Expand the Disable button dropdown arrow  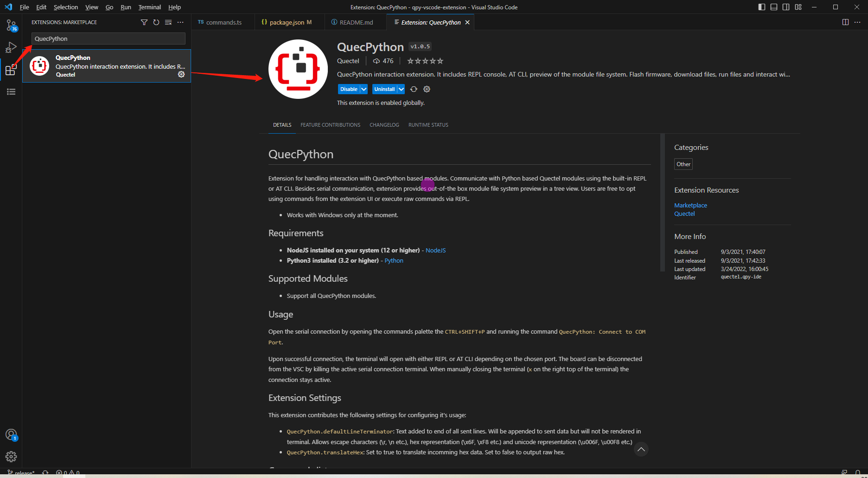coord(364,89)
